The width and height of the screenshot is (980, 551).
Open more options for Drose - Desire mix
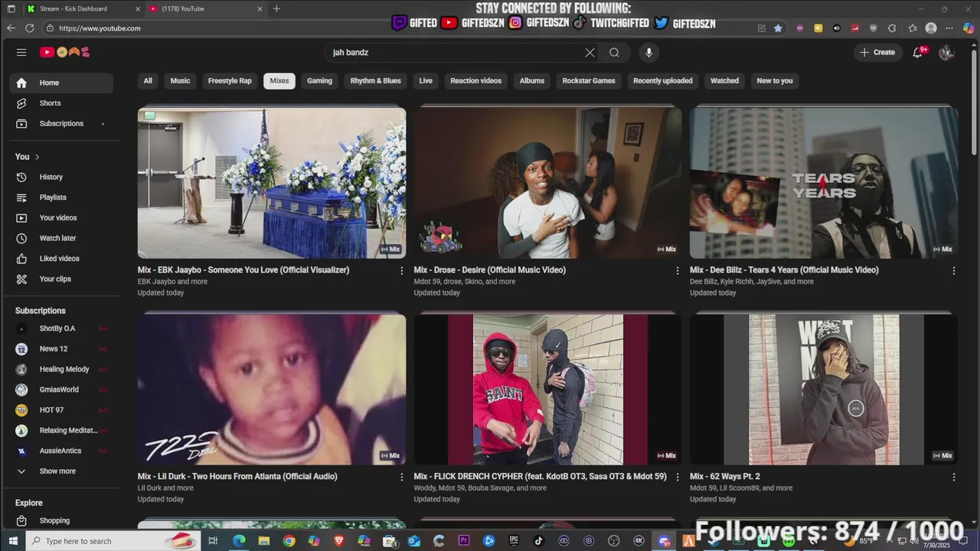[678, 271]
